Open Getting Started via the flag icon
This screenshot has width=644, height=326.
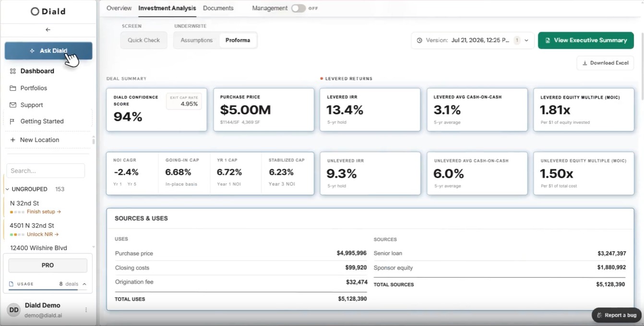click(12, 121)
